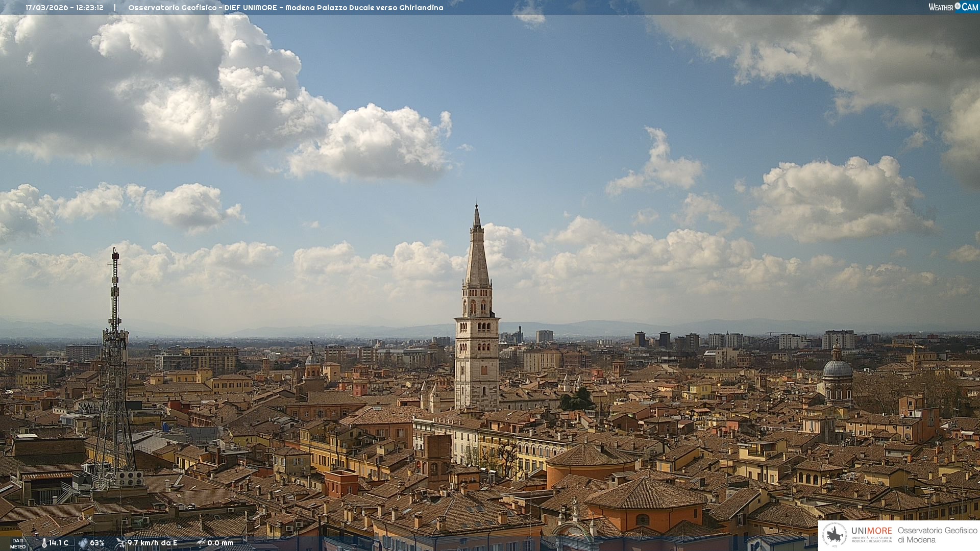Click the anemometer wind speed icon
Image resolution: width=980 pixels, height=551 pixels.
(x=120, y=543)
